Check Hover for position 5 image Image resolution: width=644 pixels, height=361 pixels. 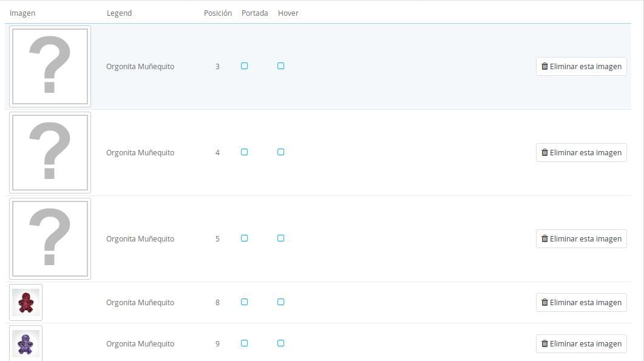coord(281,238)
